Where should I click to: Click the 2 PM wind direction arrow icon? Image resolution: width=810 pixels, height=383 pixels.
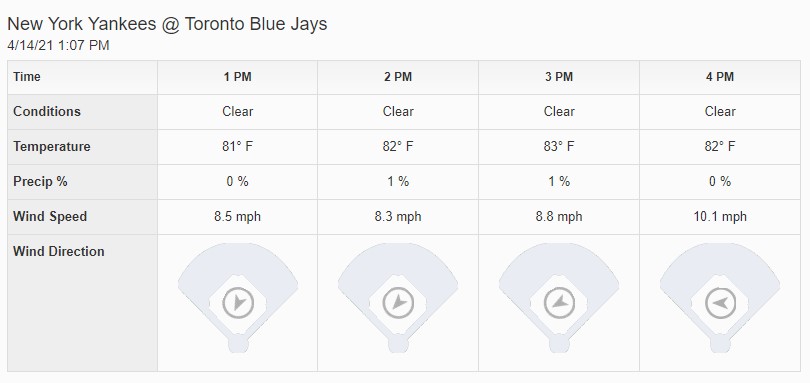coord(398,303)
